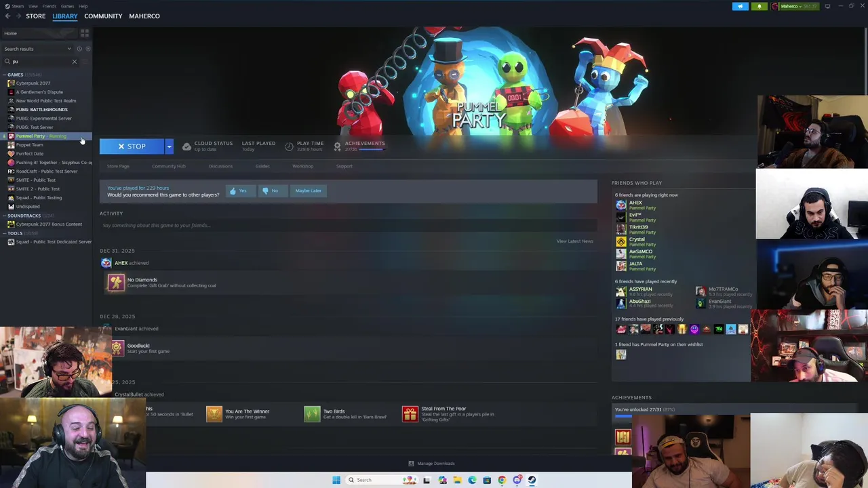Clear the library search text with X
Screen dimensions: 868x488
click(x=75, y=62)
